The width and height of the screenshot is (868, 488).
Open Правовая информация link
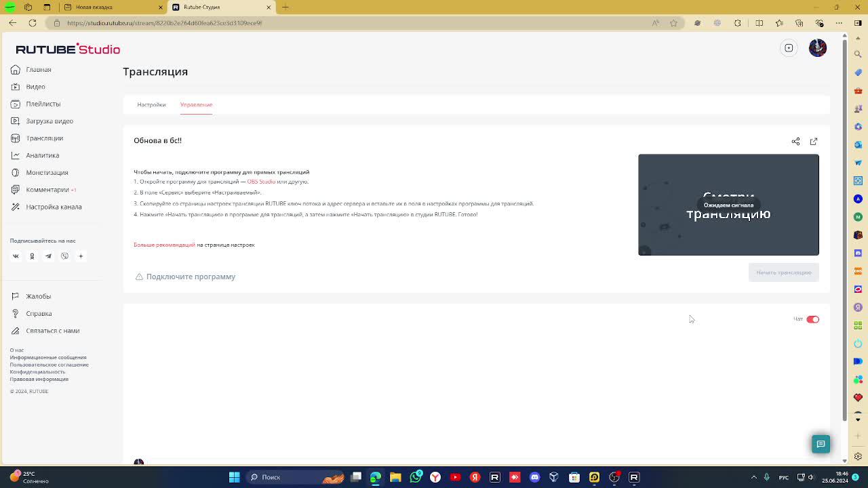click(x=39, y=380)
